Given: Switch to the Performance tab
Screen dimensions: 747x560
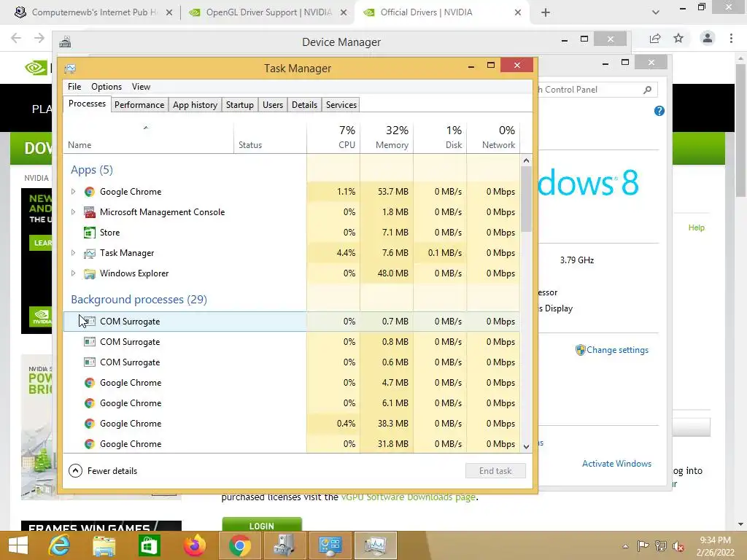Looking at the screenshot, I should pos(139,105).
